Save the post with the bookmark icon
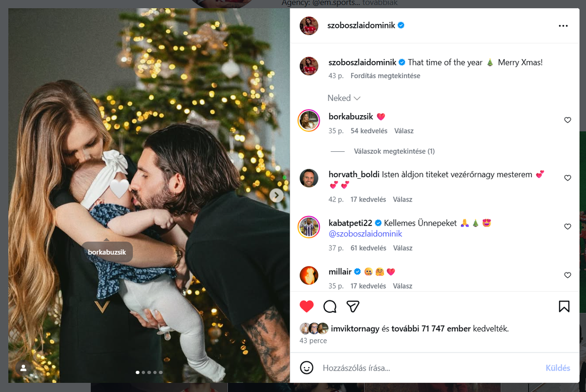Image resolution: width=586 pixels, height=392 pixels. click(x=564, y=306)
